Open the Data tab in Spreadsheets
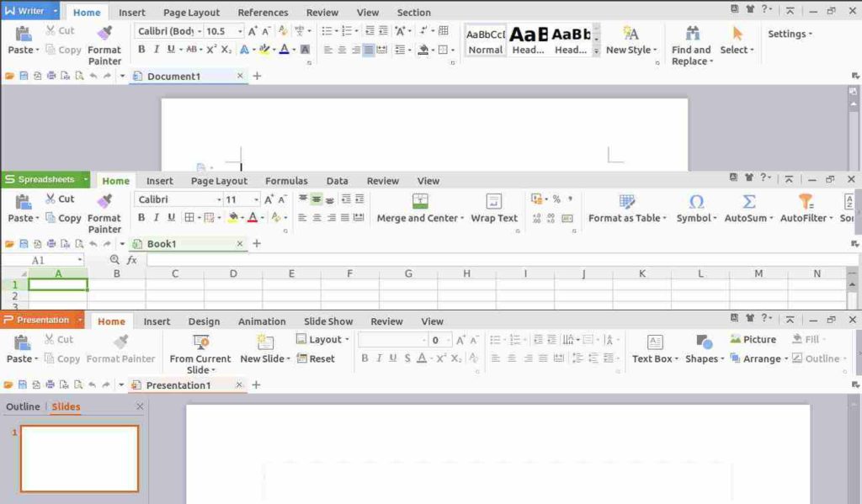Screen dimensions: 862x504 pyautogui.click(x=337, y=180)
